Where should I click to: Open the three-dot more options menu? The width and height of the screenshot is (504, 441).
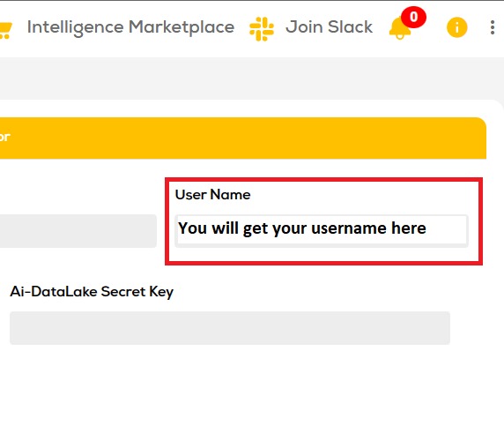coord(493,27)
